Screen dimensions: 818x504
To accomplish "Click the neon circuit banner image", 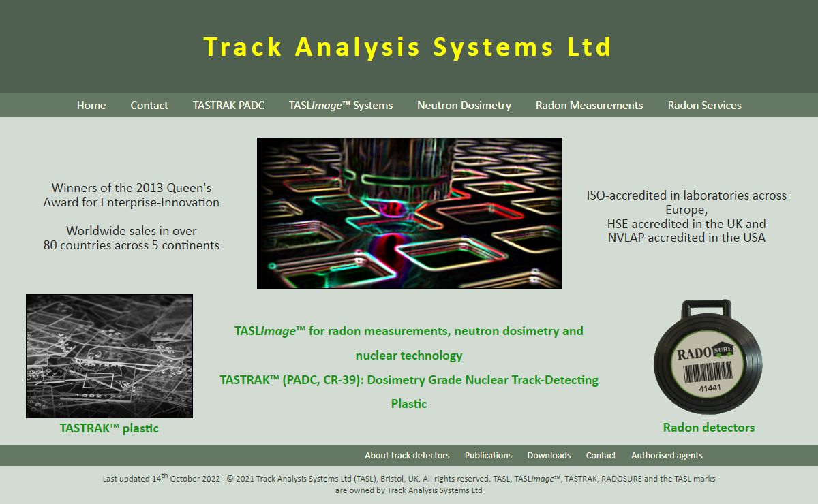I will click(410, 213).
